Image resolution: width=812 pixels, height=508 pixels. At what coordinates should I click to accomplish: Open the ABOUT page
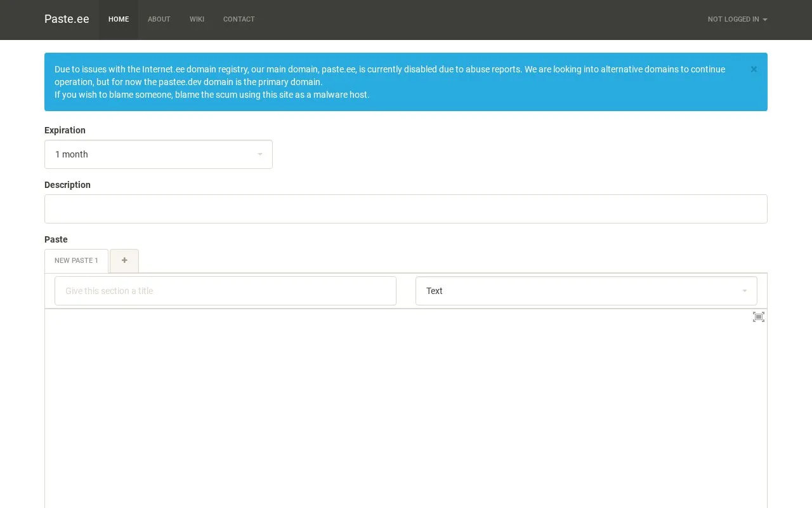[x=159, y=19]
